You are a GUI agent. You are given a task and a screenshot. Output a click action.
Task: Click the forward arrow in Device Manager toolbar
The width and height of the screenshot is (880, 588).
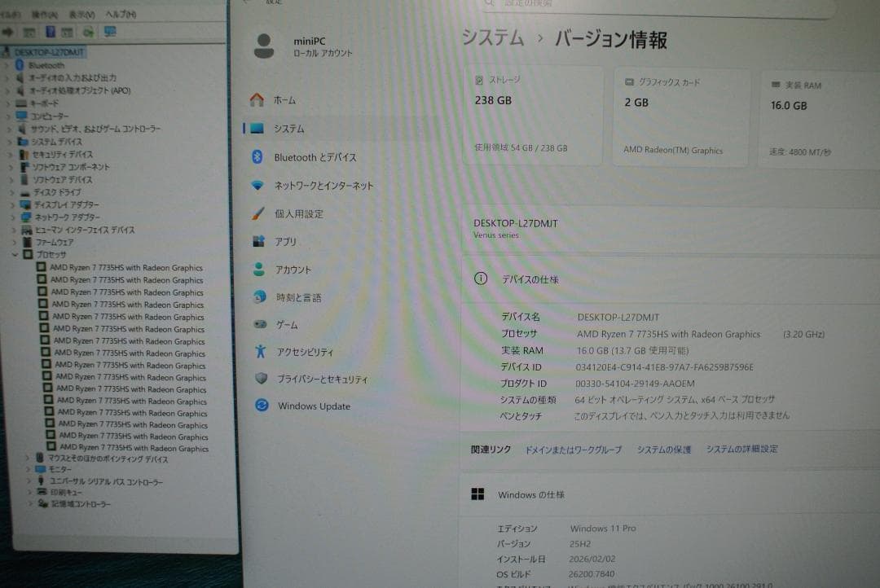pyautogui.click(x=8, y=32)
